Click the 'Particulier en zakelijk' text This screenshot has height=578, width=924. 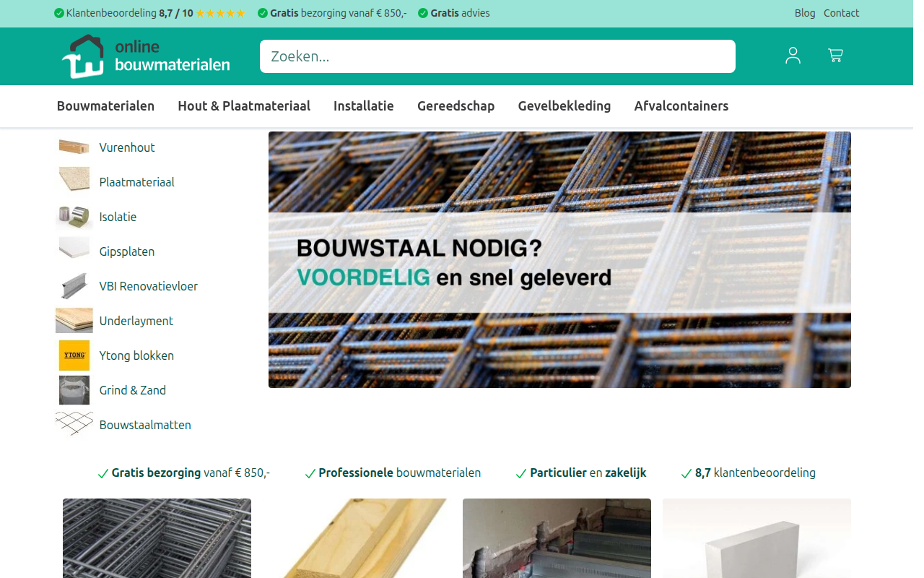(588, 473)
